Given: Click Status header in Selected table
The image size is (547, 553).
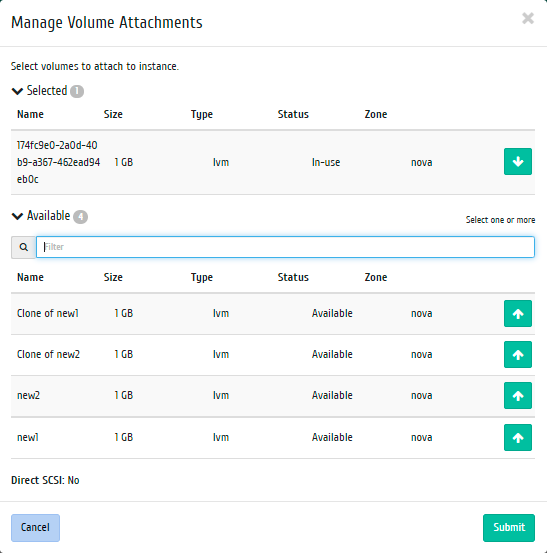Looking at the screenshot, I should [293, 114].
